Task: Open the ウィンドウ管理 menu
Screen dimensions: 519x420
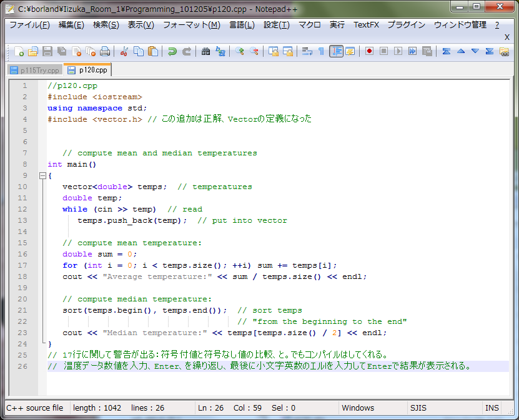Action: coord(460,25)
